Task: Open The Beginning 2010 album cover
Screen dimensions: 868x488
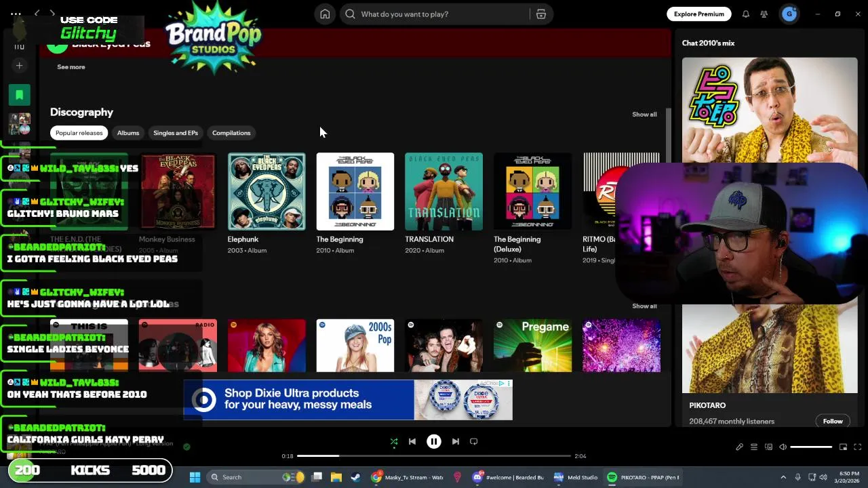Action: (x=355, y=192)
